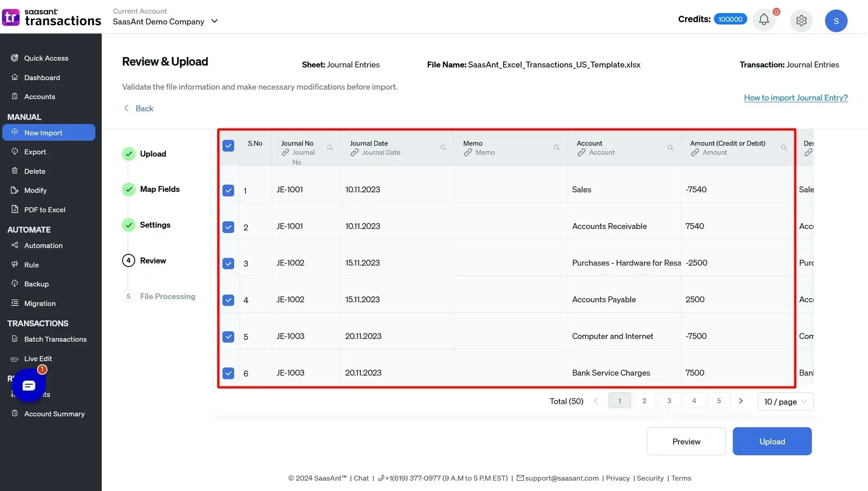Click the Upload button to import
Image resolution: width=868 pixels, height=491 pixels.
772,441
